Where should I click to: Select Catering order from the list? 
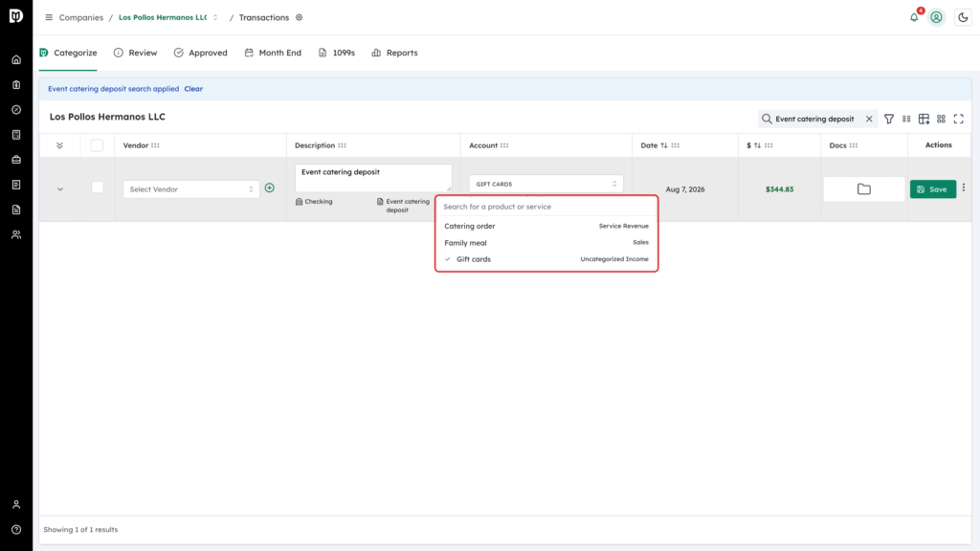coord(546,226)
